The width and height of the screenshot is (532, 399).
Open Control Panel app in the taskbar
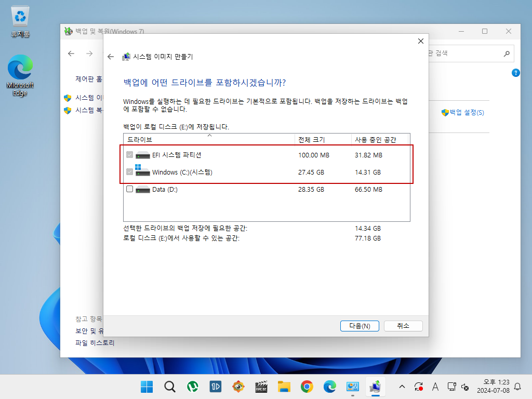coord(353,387)
